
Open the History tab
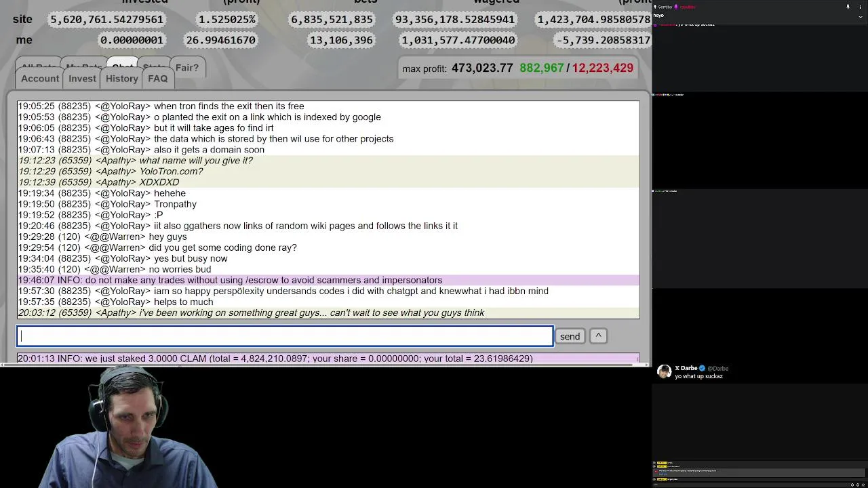[x=122, y=79]
